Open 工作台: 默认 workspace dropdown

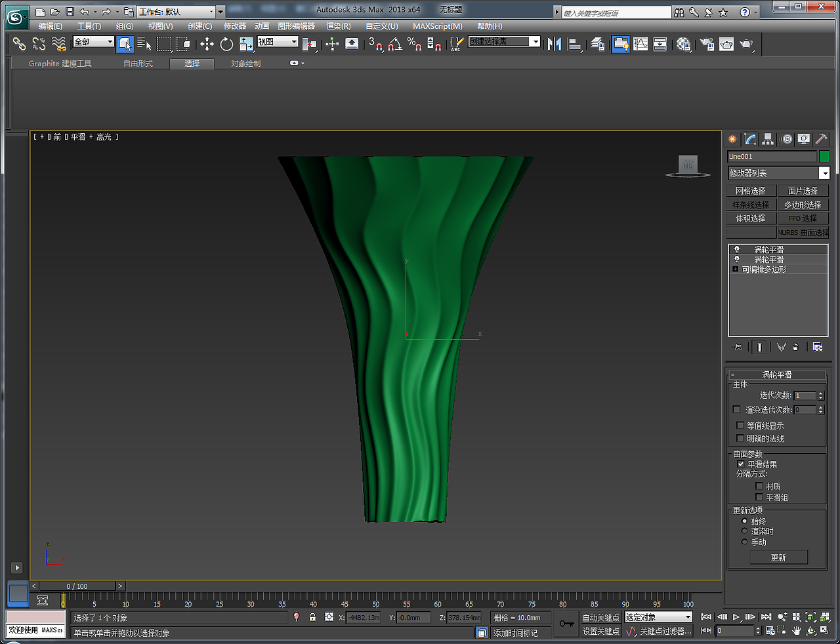(177, 12)
